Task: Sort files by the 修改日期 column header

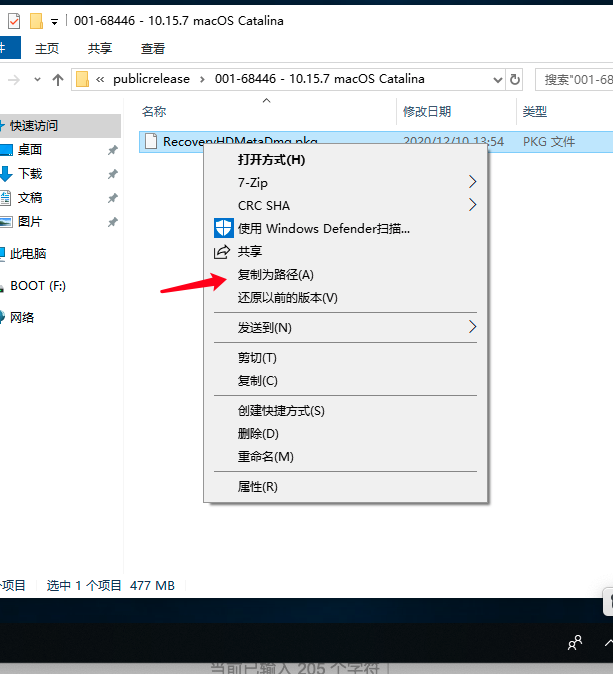Action: coord(426,111)
